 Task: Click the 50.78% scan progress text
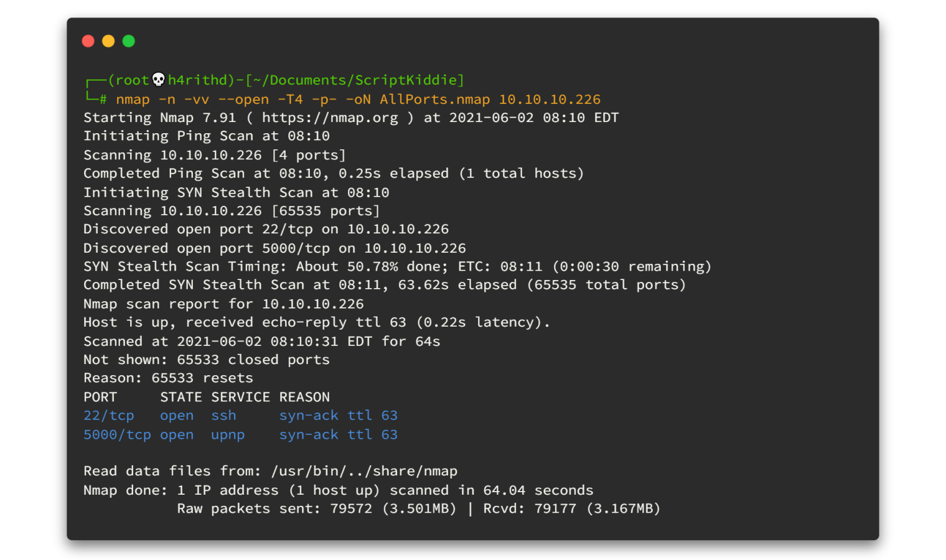tap(372, 267)
